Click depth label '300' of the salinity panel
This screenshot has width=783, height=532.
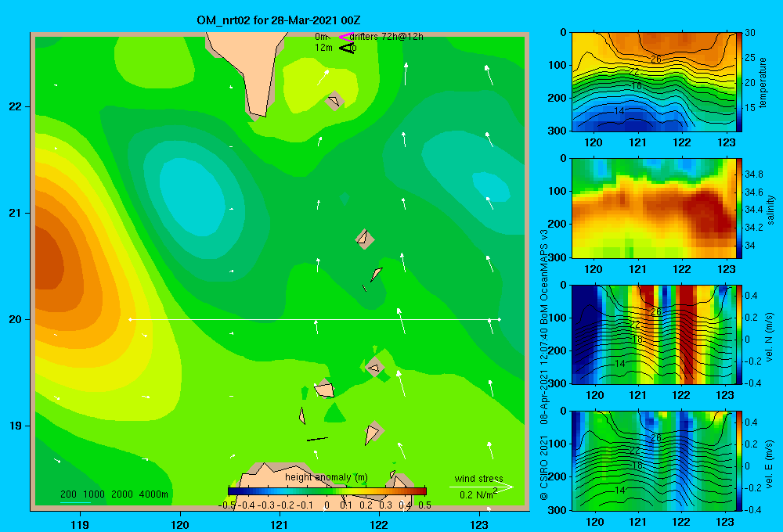[x=559, y=257]
